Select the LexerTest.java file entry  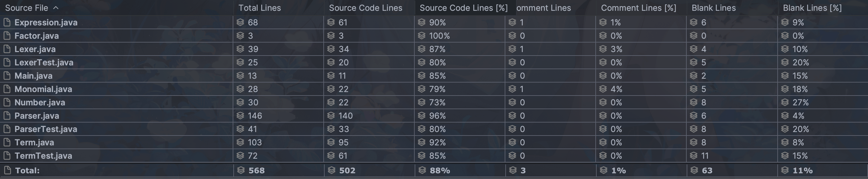coord(44,62)
